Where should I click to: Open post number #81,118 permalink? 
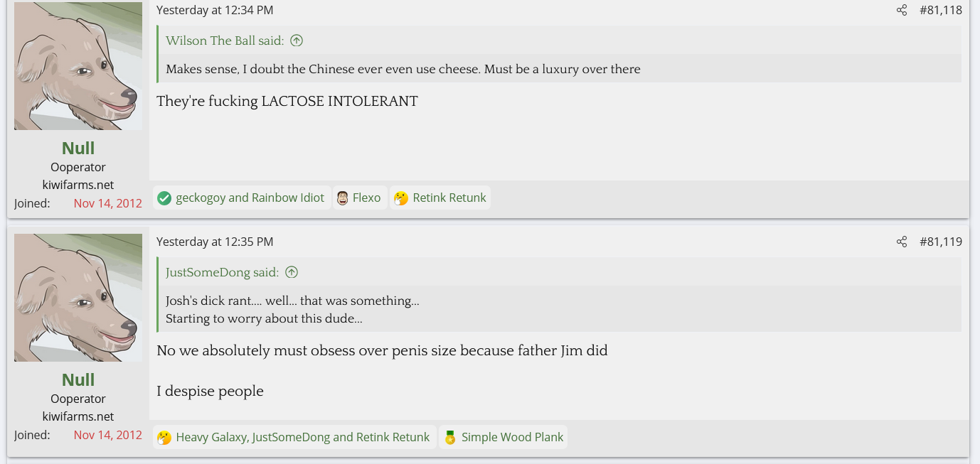coord(940,10)
